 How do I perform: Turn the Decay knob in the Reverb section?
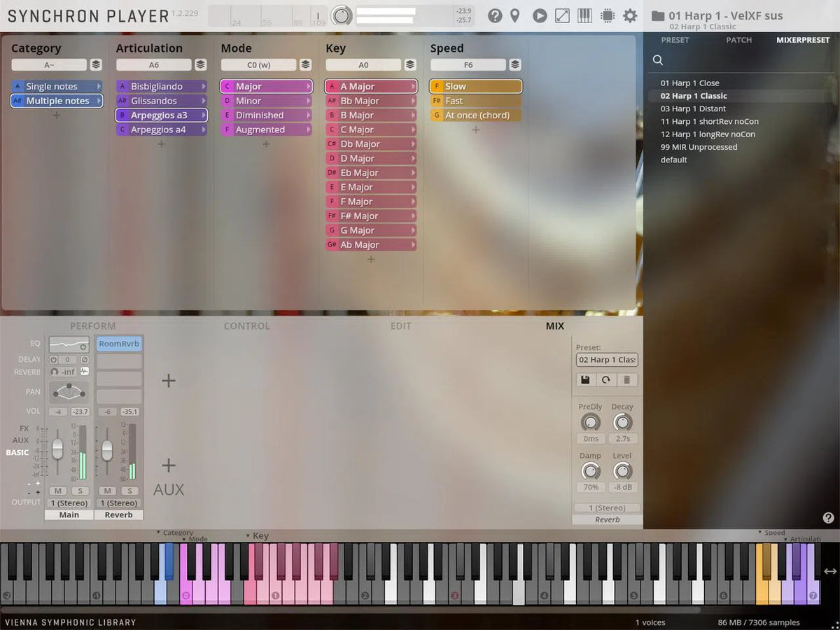[x=623, y=422]
